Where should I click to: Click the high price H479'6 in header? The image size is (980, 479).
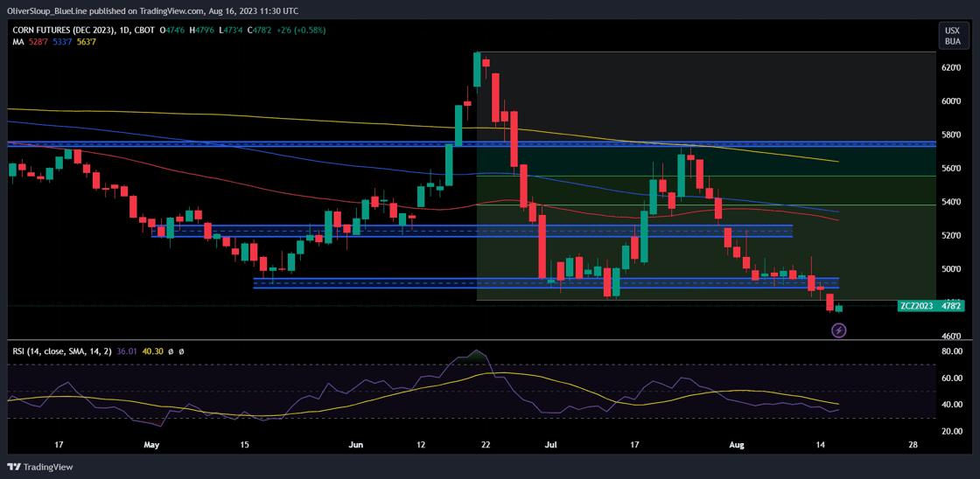(x=200, y=30)
